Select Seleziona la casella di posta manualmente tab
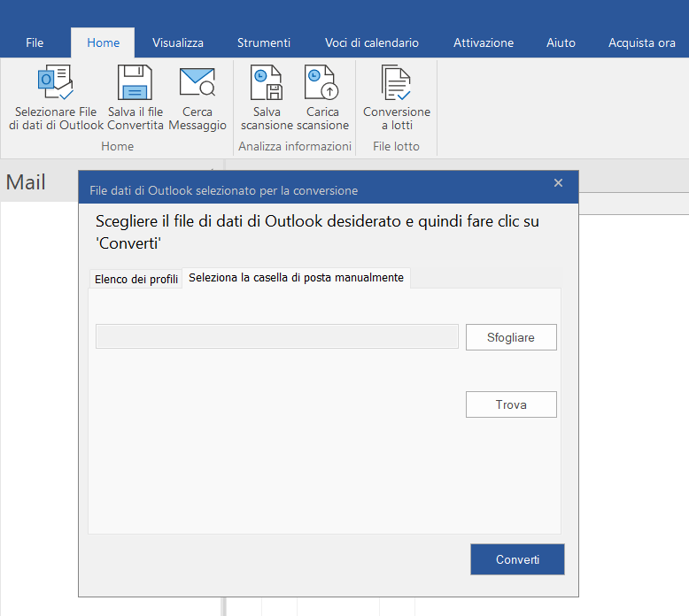Image resolution: width=689 pixels, height=616 pixels. click(296, 278)
